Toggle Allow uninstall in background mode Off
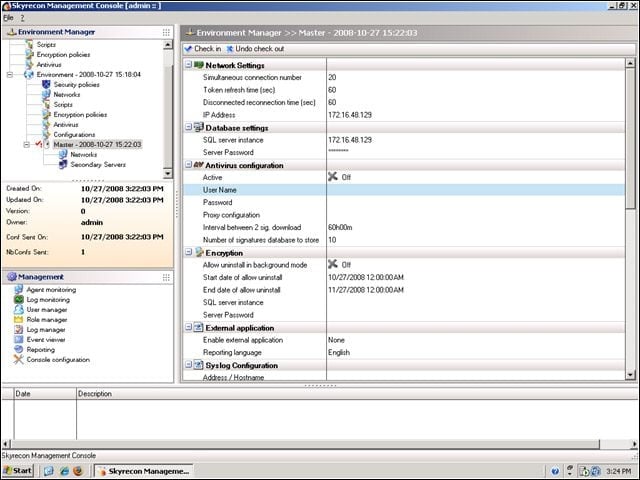 point(340,264)
